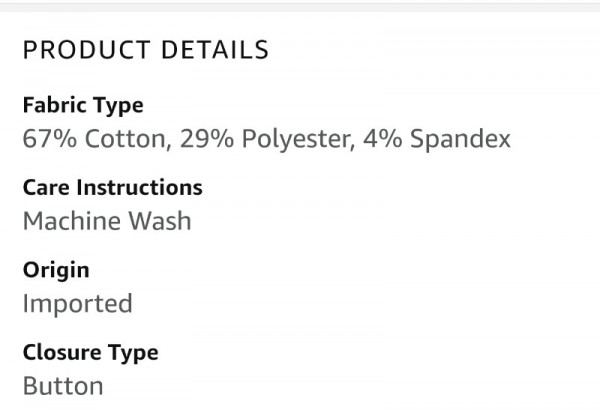
Task: Click the word Instructions in the bold label
Action: click(139, 188)
